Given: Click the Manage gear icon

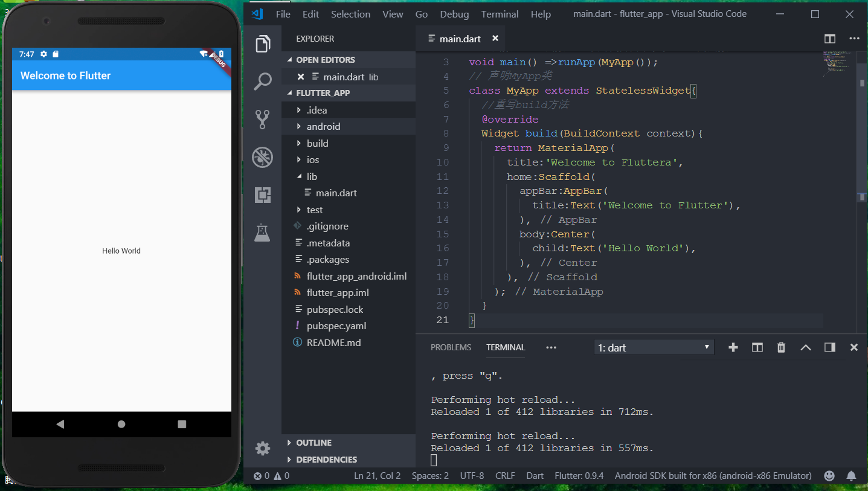Looking at the screenshot, I should 263,448.
